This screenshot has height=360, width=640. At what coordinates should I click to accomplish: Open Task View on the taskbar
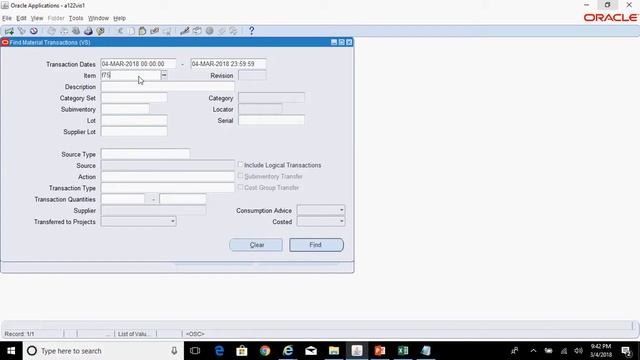[x=195, y=351]
